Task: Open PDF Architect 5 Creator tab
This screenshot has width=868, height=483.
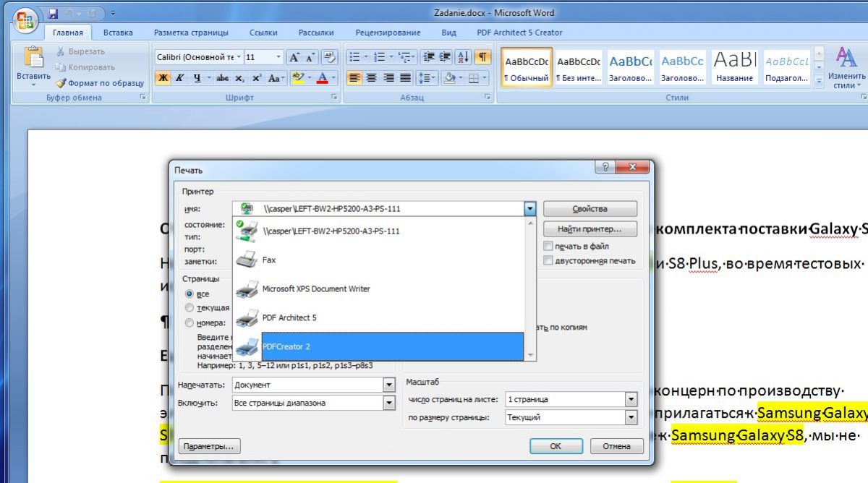Action: pyautogui.click(x=519, y=33)
